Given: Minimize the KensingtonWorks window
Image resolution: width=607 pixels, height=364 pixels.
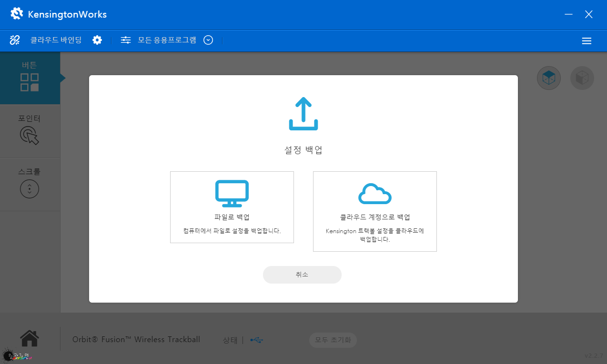Looking at the screenshot, I should click(568, 14).
